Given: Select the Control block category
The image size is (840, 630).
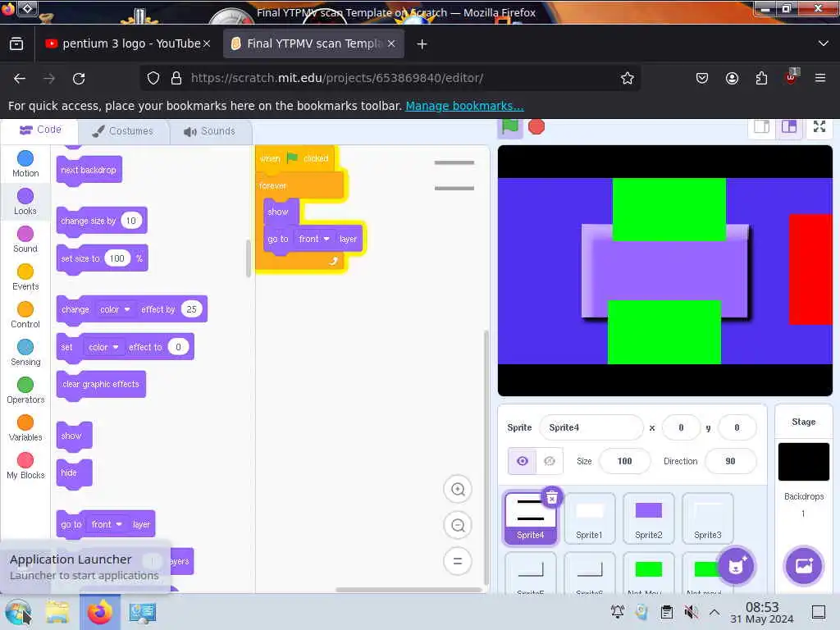Looking at the screenshot, I should pyautogui.click(x=25, y=315).
